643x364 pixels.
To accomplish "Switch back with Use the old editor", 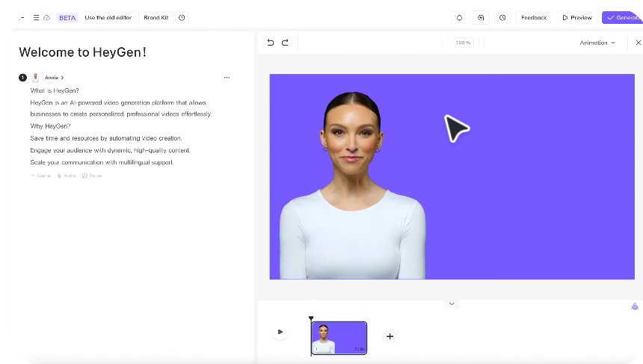I will coord(108,18).
